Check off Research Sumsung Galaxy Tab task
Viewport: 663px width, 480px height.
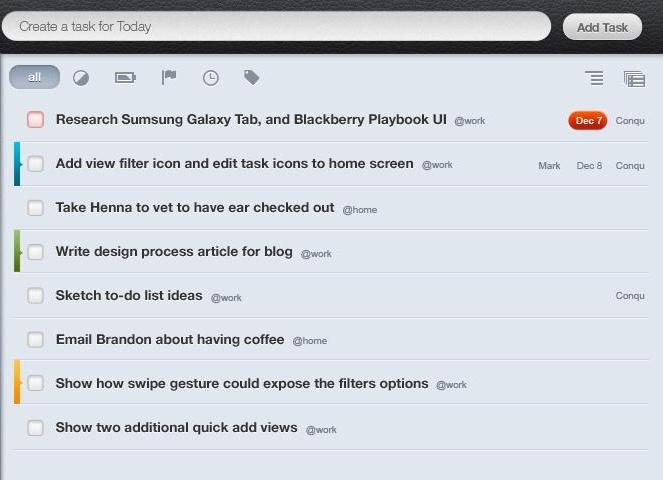(35, 119)
